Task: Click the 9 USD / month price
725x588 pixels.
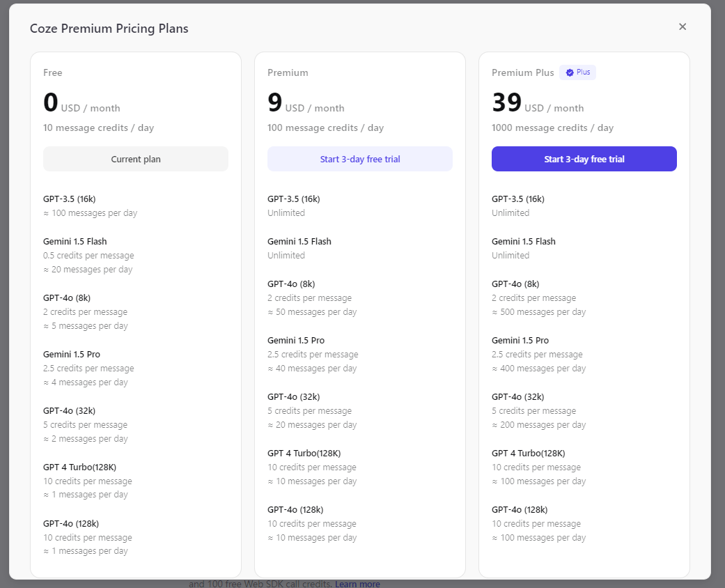Action: (306, 103)
